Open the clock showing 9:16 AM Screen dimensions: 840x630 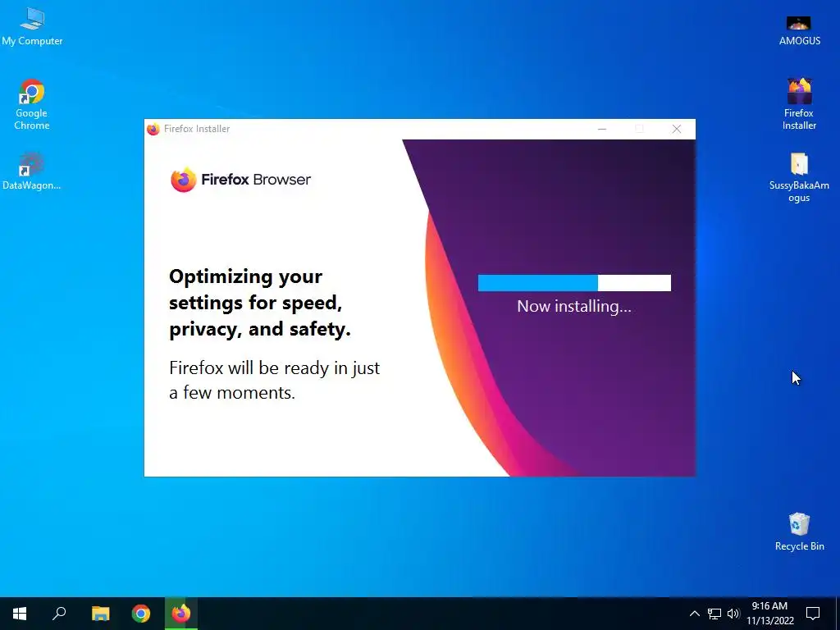tap(769, 614)
